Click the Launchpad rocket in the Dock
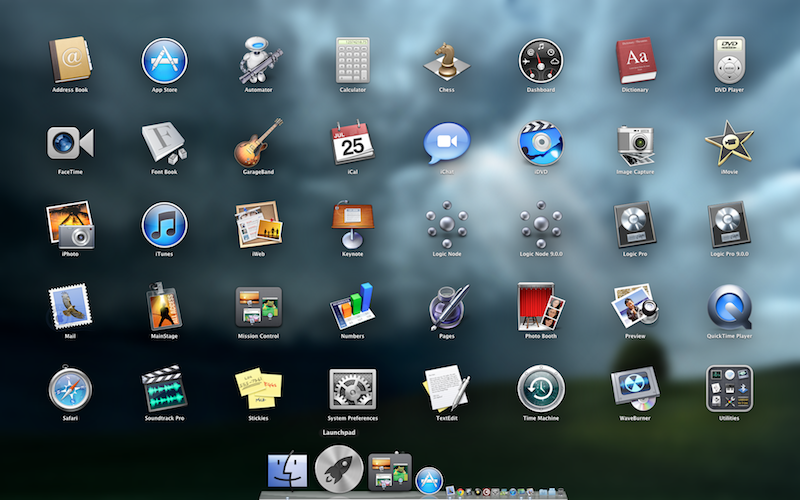 (339, 468)
